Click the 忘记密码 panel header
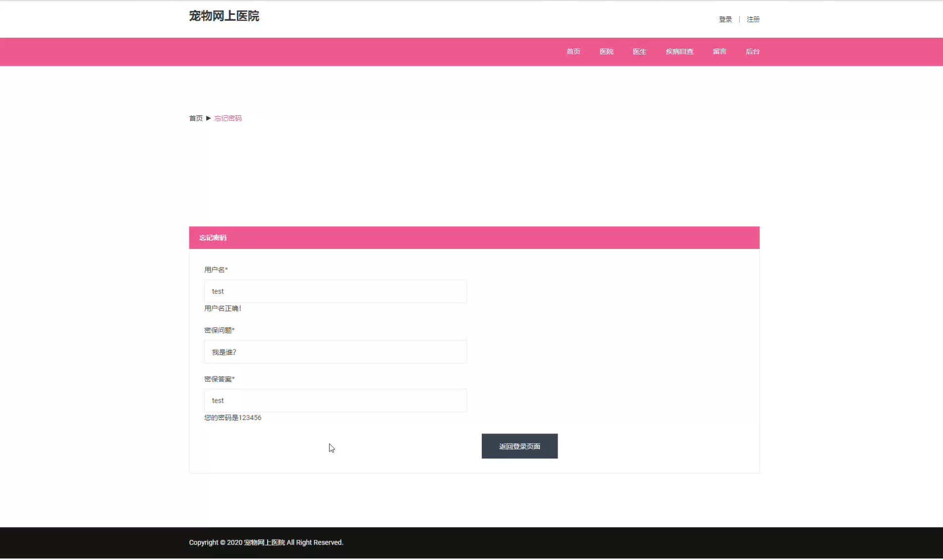Viewport: 943px width, 560px height. click(x=474, y=238)
